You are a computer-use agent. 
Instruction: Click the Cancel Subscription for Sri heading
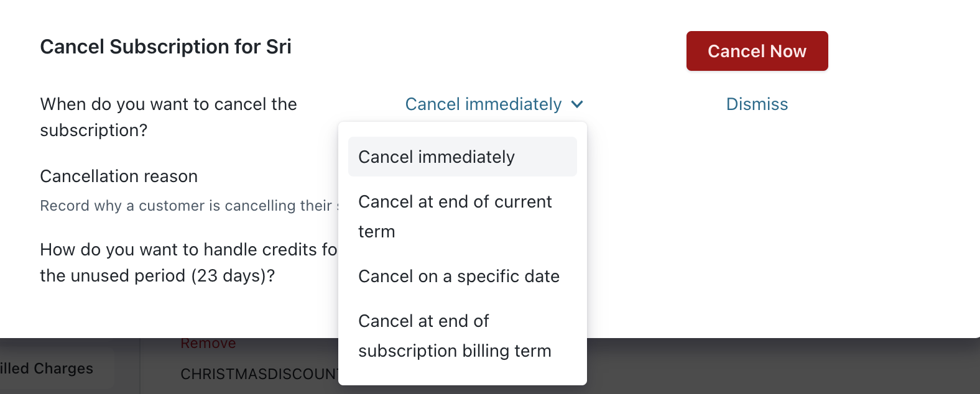pos(165,47)
